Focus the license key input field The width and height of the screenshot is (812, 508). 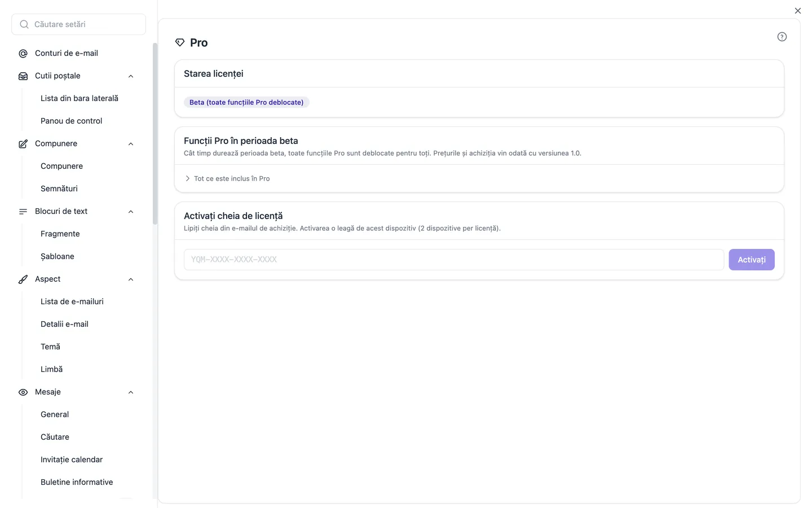pyautogui.click(x=454, y=260)
